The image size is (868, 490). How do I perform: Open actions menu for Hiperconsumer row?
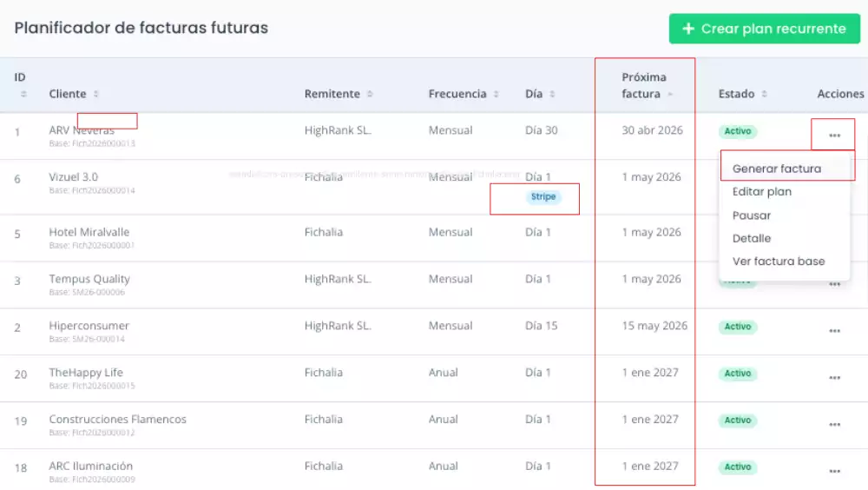click(834, 331)
